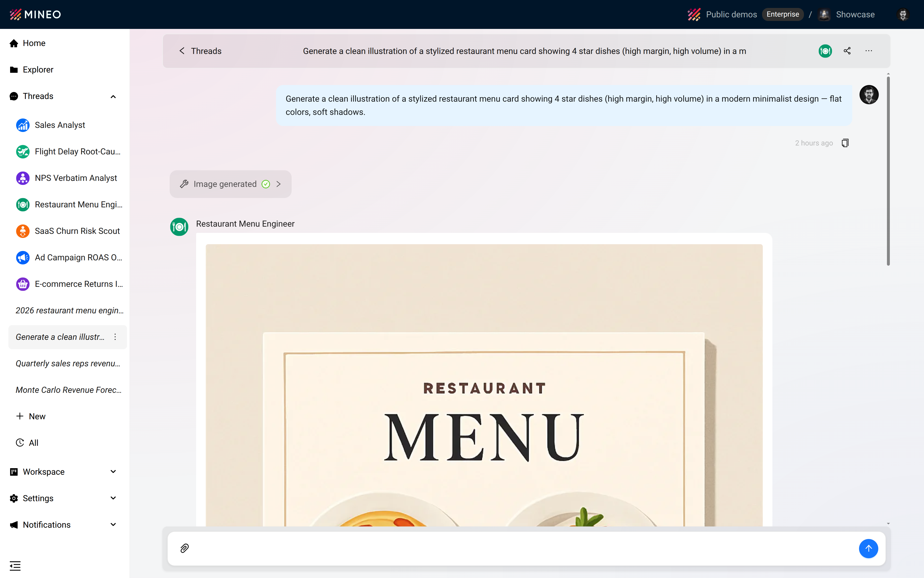Click the Home house icon

coord(14,43)
